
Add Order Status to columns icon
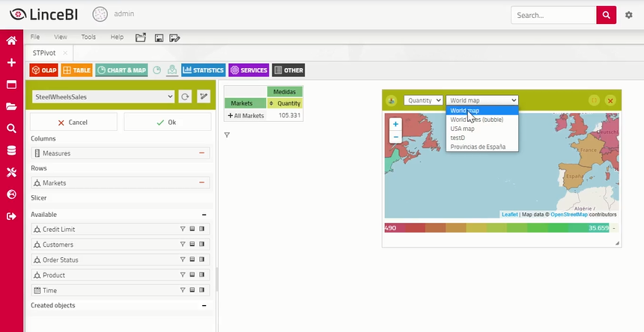coord(201,259)
